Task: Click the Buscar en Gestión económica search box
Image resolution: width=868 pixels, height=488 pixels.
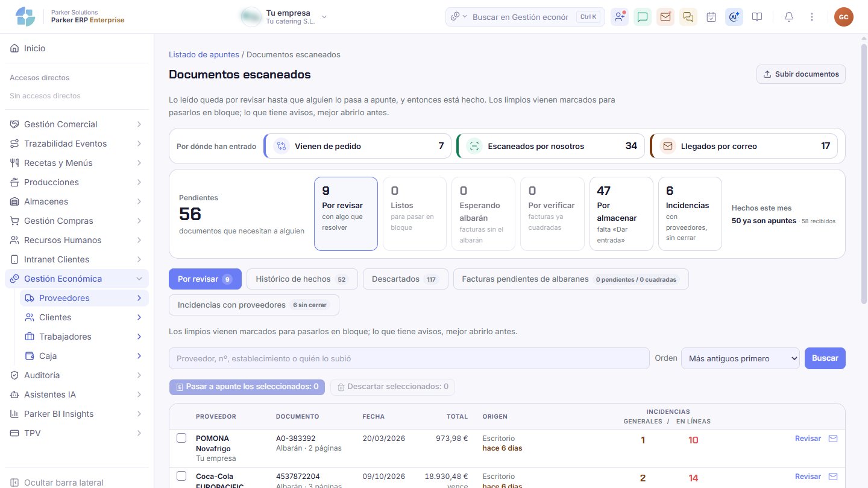Action: 520,17
